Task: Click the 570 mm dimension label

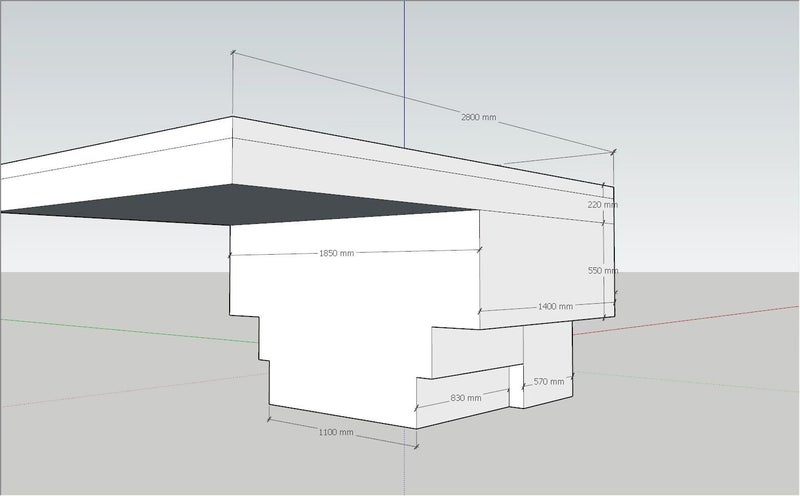Action: pyautogui.click(x=549, y=381)
